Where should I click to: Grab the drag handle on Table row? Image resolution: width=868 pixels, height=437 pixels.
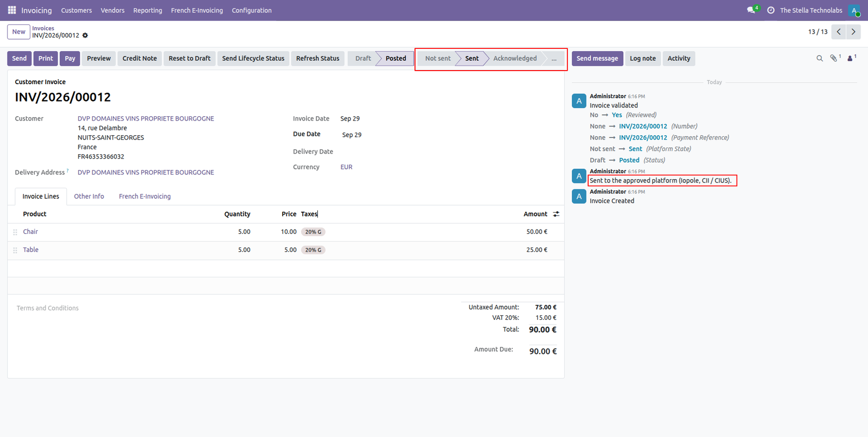click(x=15, y=250)
